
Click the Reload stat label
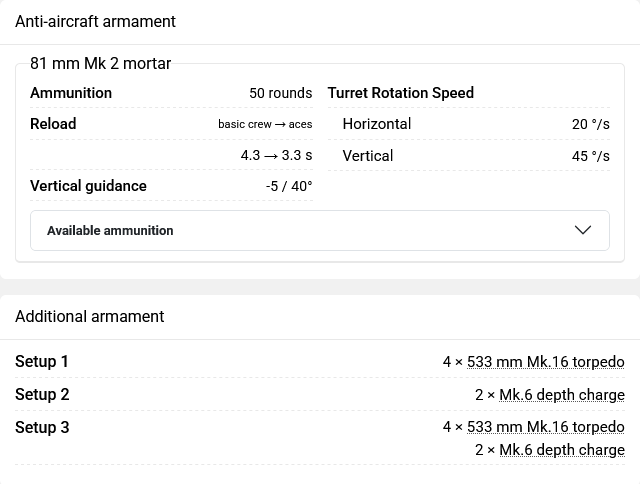(x=53, y=124)
